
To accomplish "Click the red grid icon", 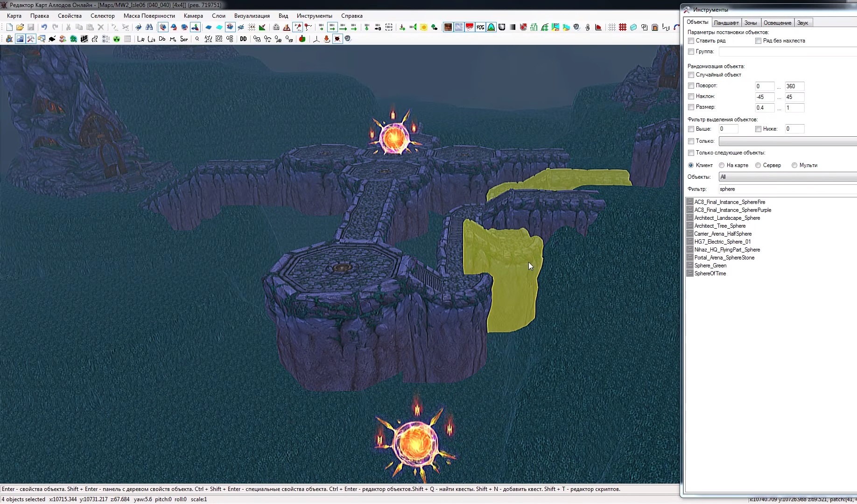I will (622, 27).
